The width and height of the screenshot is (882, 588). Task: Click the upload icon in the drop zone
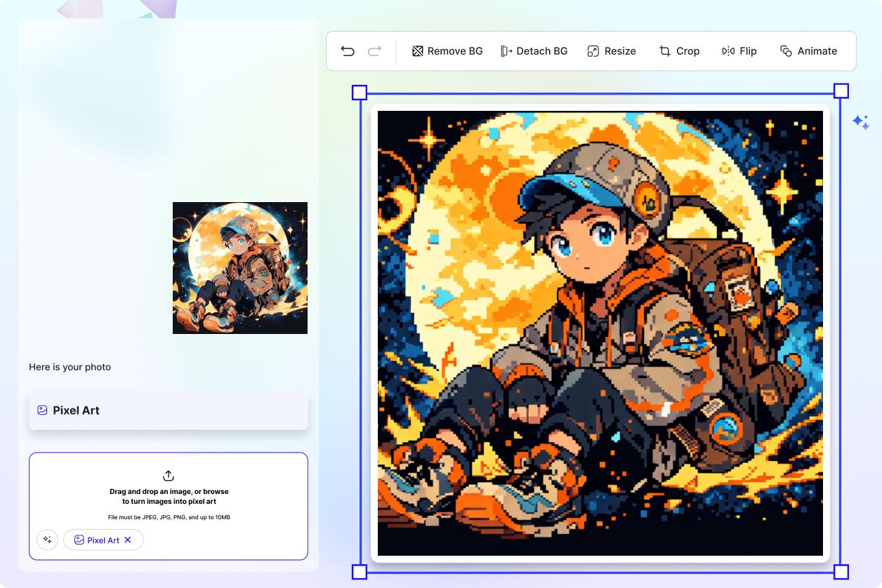coord(169,476)
